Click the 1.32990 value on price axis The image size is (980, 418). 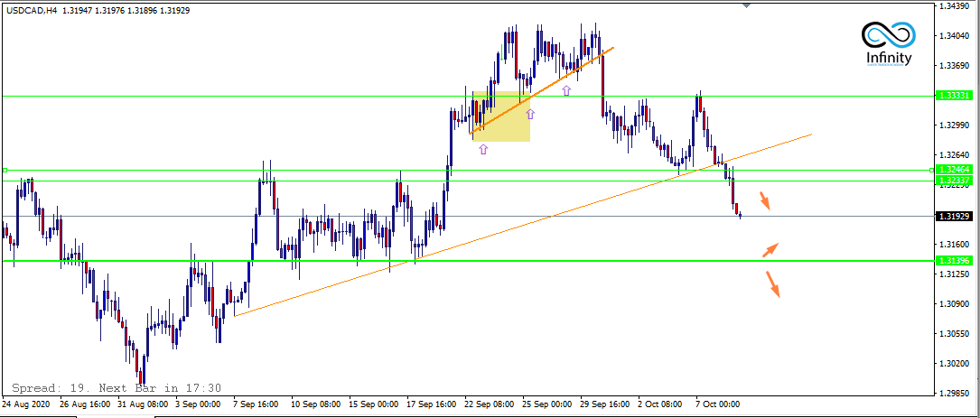click(x=954, y=125)
